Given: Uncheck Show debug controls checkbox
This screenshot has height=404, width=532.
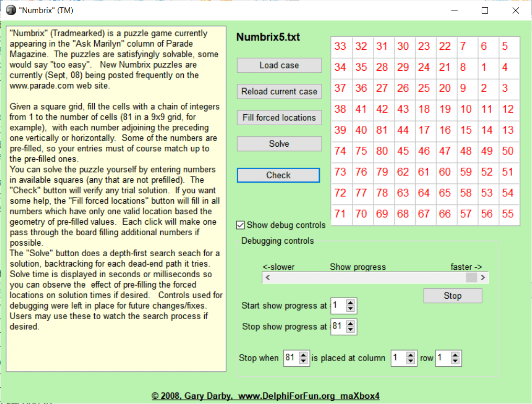Looking at the screenshot, I should coord(241,225).
